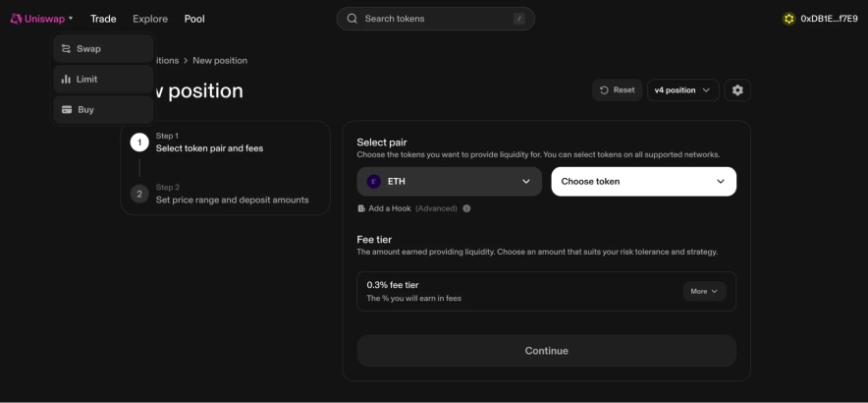868x403 pixels.
Task: Click the magnifier search icon
Action: click(x=352, y=19)
